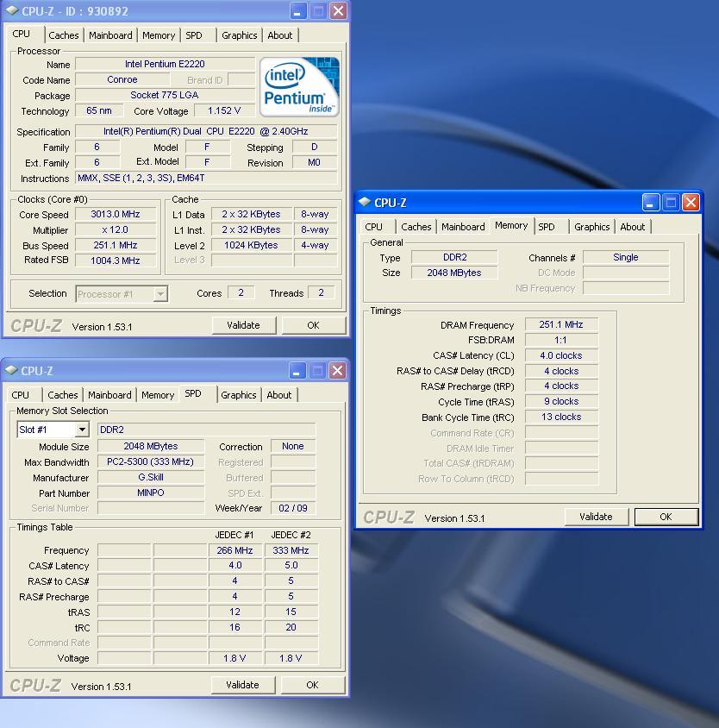Screen dimensions: 719x728
Task: Select Graphics tab in Memory window
Action: coord(591,227)
